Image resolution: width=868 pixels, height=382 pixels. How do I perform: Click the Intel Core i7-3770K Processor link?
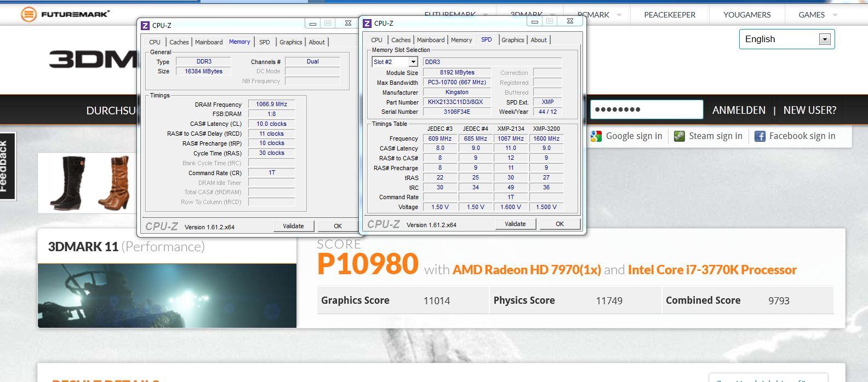pos(712,270)
